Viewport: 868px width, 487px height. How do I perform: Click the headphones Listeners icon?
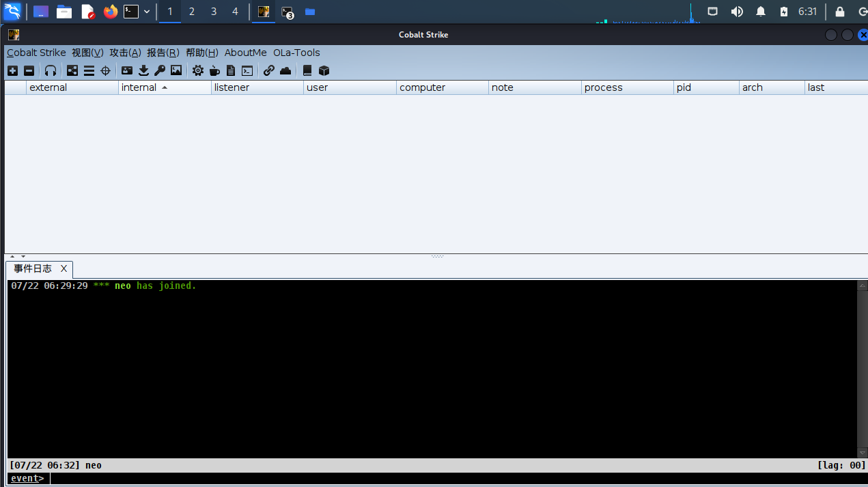coord(51,70)
